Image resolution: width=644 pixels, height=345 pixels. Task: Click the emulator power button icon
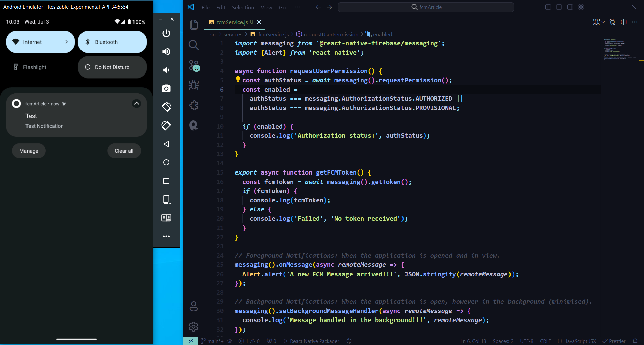pyautogui.click(x=166, y=33)
